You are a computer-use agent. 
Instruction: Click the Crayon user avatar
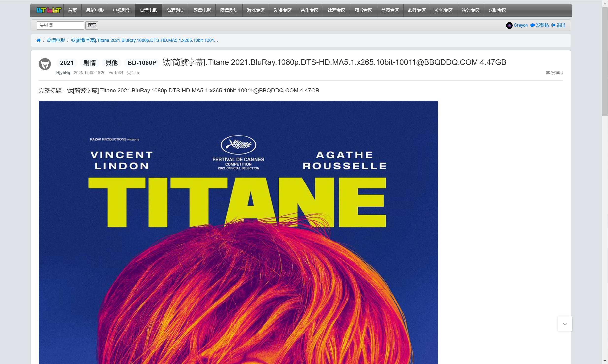tap(509, 25)
